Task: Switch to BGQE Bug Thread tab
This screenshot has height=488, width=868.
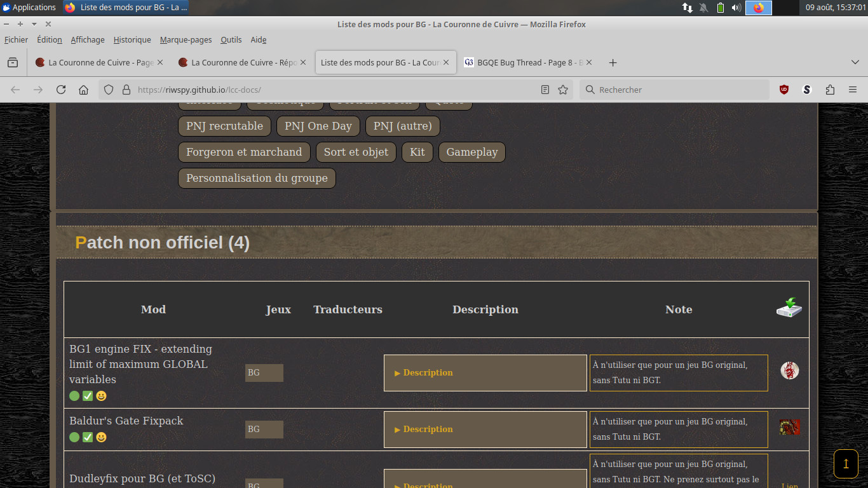Action: pos(528,62)
